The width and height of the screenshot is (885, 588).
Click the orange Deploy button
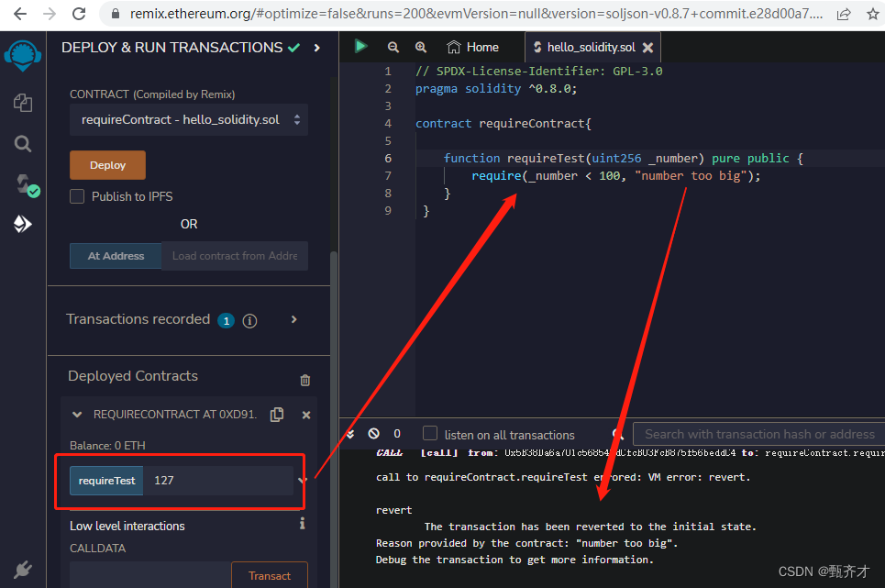pos(107,165)
